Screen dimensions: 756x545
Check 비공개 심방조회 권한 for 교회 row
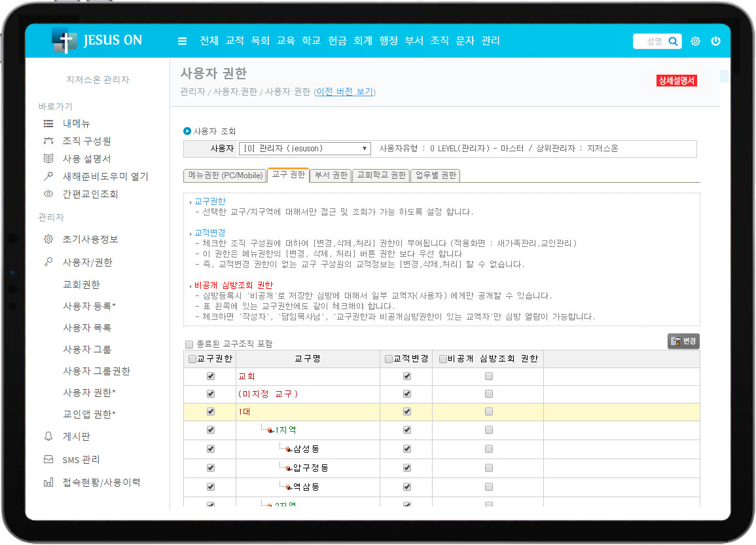tap(488, 377)
